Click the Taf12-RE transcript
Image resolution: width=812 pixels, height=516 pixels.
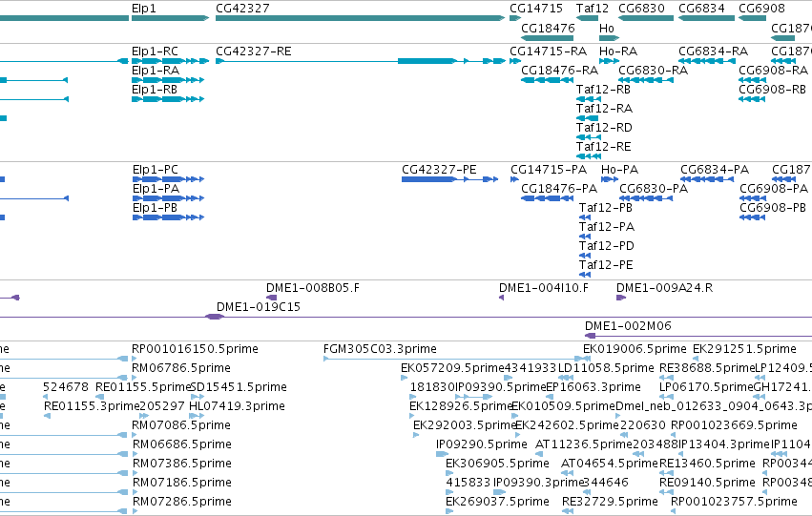pyautogui.click(x=589, y=156)
